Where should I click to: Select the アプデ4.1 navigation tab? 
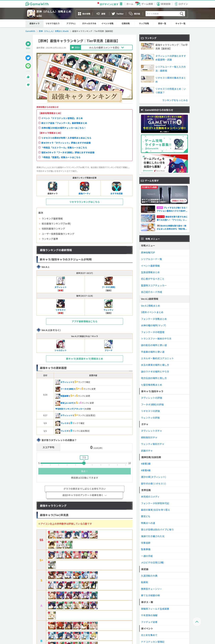71,24
